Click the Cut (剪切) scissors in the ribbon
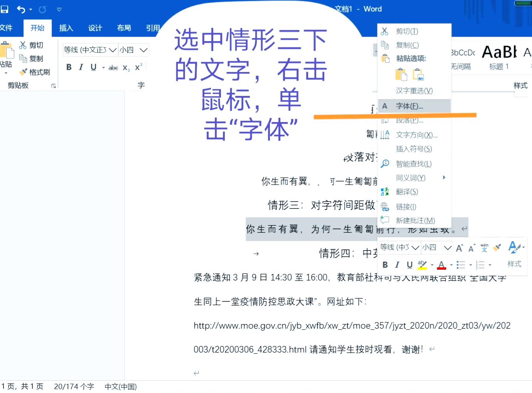 31,45
